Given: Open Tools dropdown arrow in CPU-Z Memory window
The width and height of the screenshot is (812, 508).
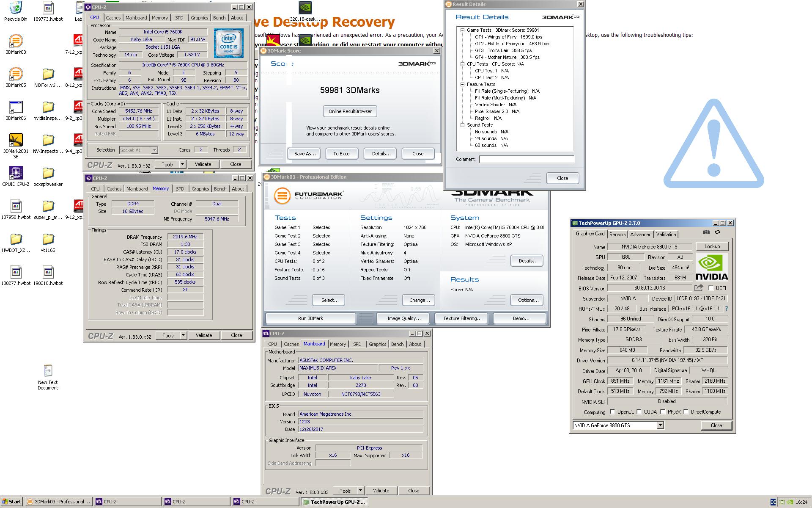Looking at the screenshot, I should 183,335.
